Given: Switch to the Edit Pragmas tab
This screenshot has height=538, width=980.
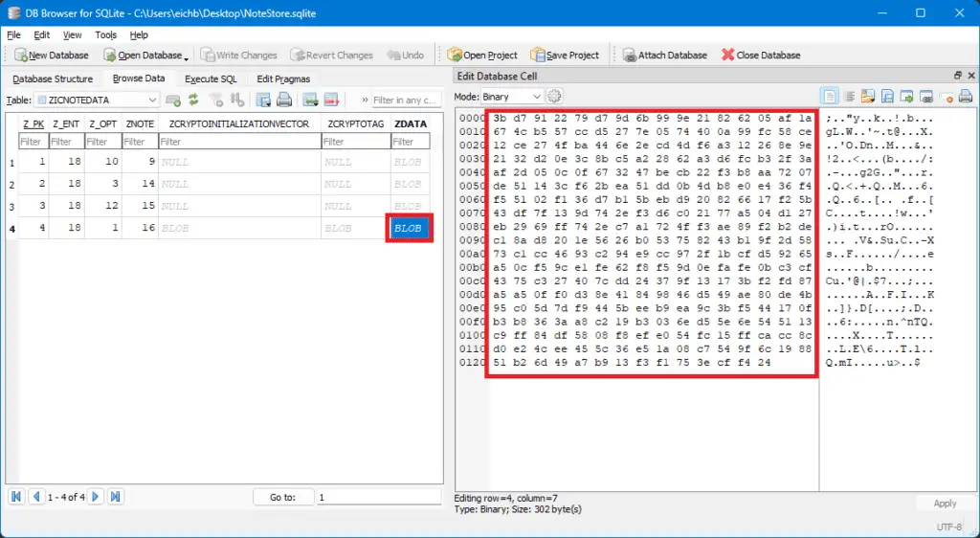Looking at the screenshot, I should (x=283, y=78).
